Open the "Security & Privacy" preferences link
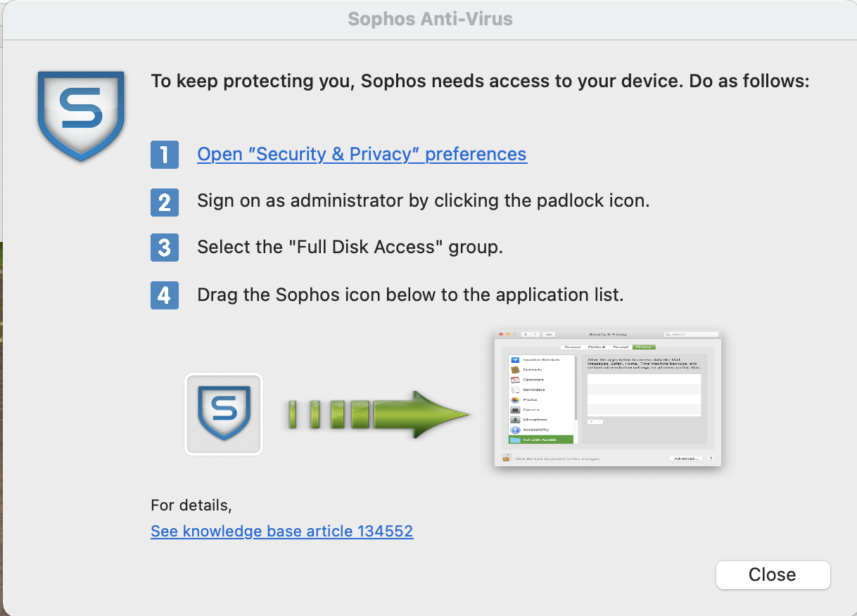 (x=362, y=154)
